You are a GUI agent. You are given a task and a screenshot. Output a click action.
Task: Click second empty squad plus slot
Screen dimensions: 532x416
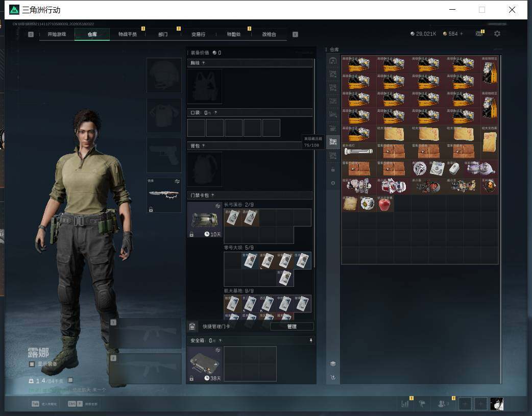tap(480, 404)
